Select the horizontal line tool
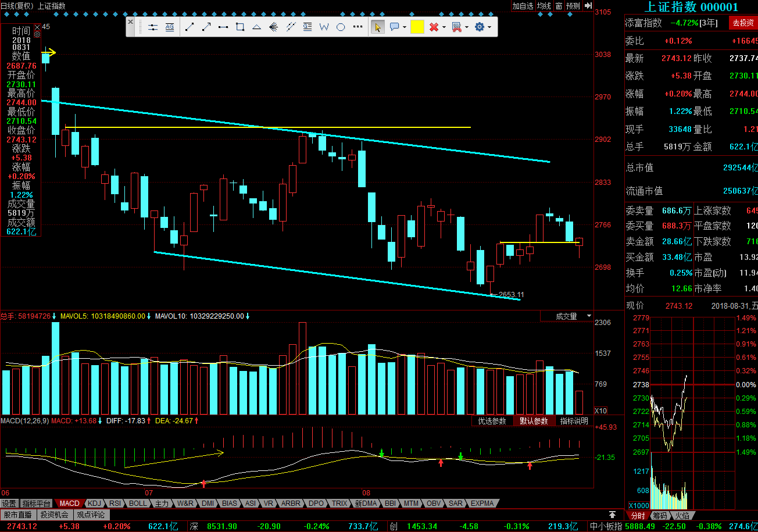This screenshot has height=532, width=758. coord(223,27)
